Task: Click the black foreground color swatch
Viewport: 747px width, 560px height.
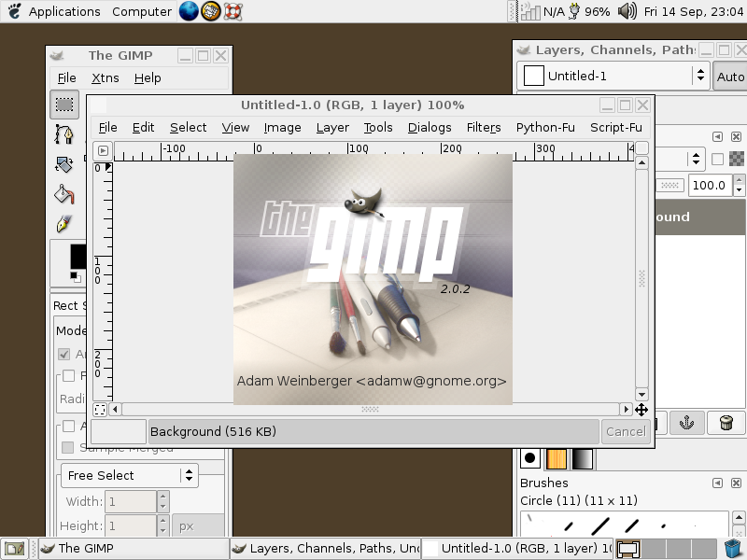Action: coord(78,258)
